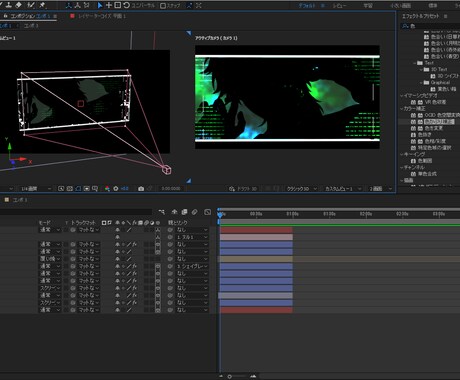The width and height of the screenshot is (460, 380).
Task: Toggle mask and shape path visibility
Action: click(x=78, y=189)
